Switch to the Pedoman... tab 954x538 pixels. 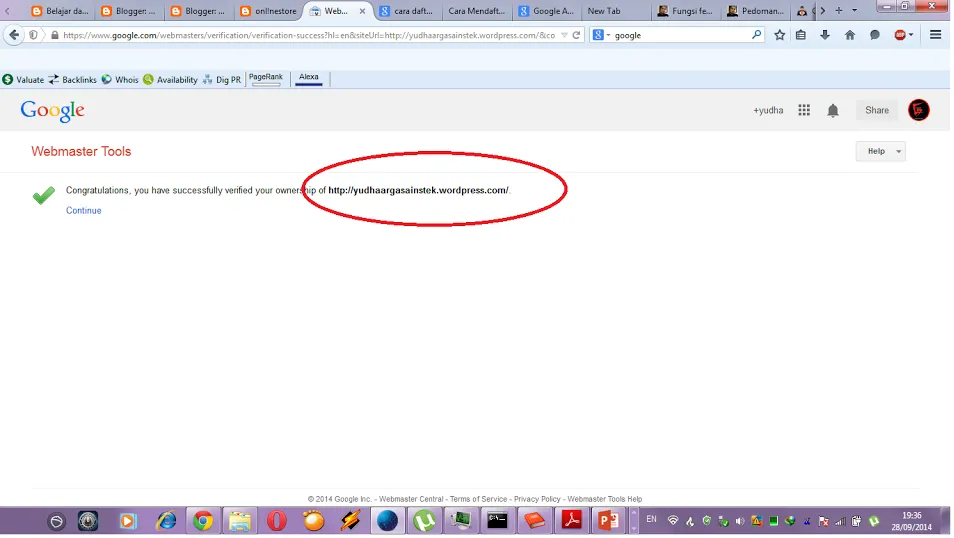click(x=756, y=11)
